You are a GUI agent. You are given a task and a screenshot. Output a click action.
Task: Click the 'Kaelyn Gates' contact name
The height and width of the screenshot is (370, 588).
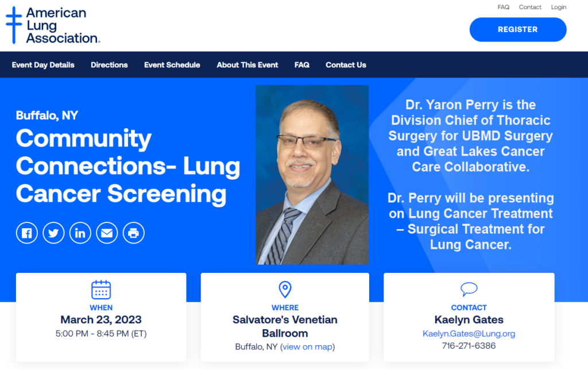[469, 319]
